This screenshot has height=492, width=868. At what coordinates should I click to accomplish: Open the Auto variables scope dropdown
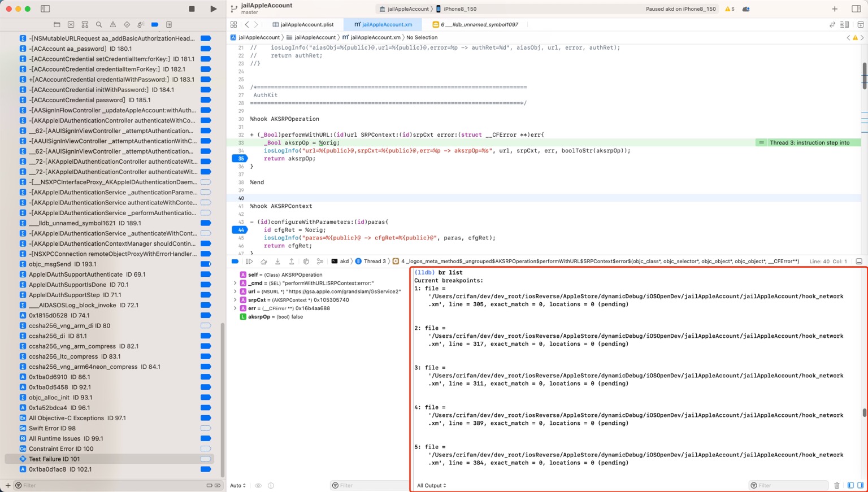point(238,486)
